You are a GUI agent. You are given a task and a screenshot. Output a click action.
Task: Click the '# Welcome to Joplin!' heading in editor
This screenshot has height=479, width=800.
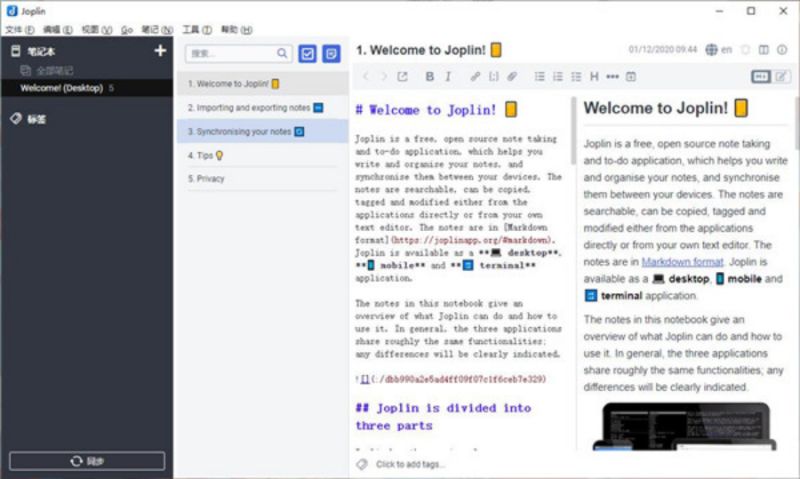[436, 110]
